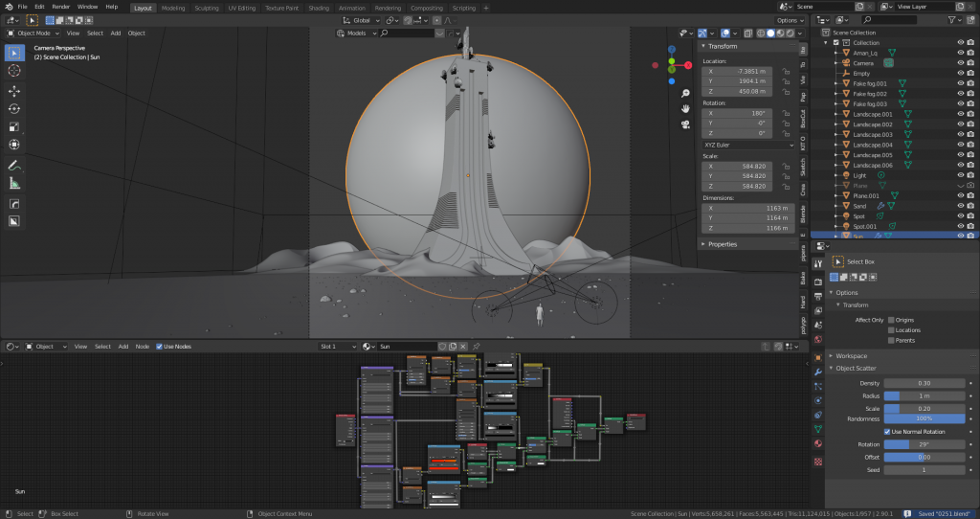
Task: Click the red X axis on navigation gizmo
Action: (688, 65)
